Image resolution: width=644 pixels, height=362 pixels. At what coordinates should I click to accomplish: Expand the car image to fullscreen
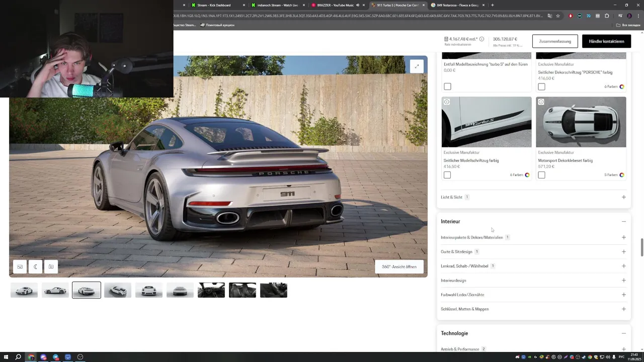[x=417, y=66]
